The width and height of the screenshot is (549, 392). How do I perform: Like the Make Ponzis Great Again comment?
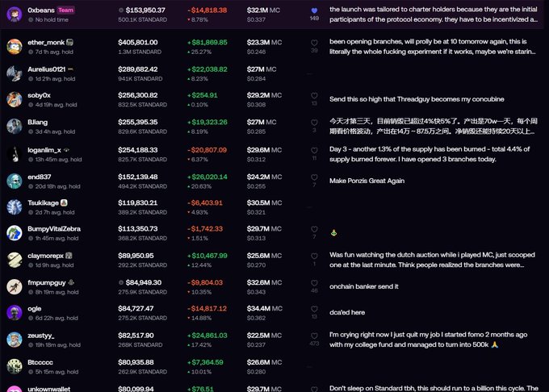314,177
